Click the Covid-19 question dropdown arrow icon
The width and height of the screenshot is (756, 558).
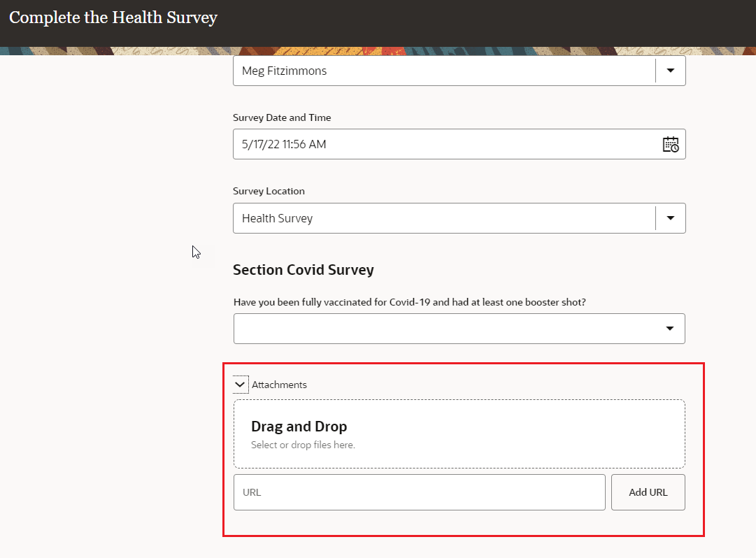[x=670, y=328]
